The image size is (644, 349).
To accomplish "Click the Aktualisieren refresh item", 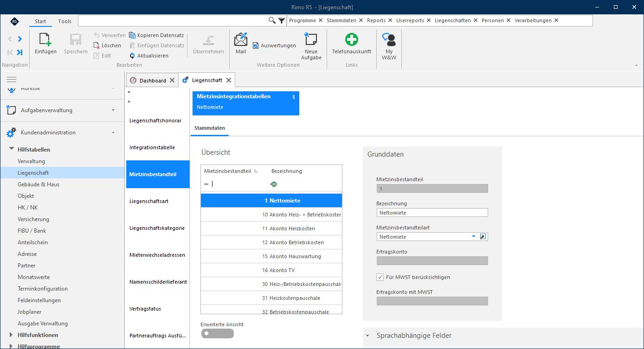I will pos(149,56).
